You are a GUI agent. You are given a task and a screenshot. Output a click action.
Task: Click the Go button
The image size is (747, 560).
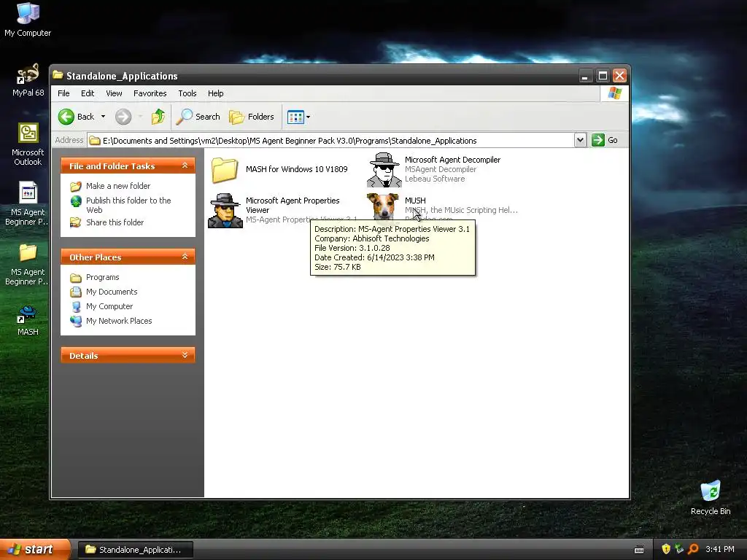click(x=605, y=140)
